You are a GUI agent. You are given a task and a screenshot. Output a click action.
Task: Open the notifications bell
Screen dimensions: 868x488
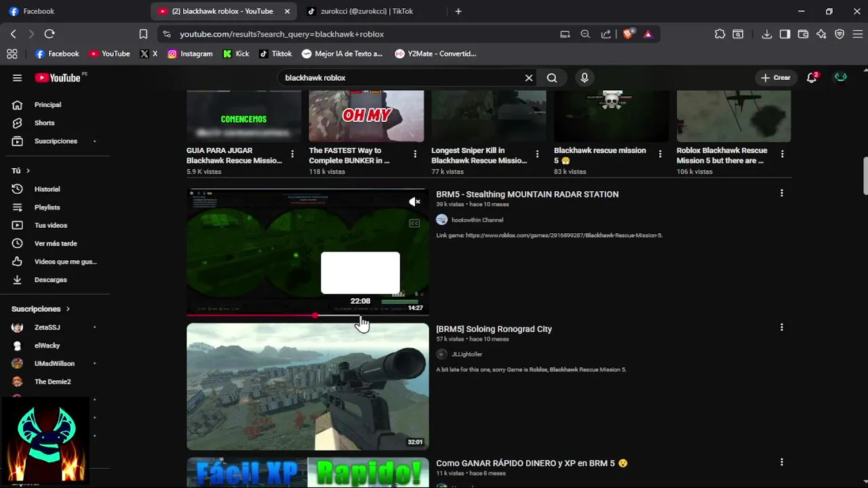click(812, 78)
